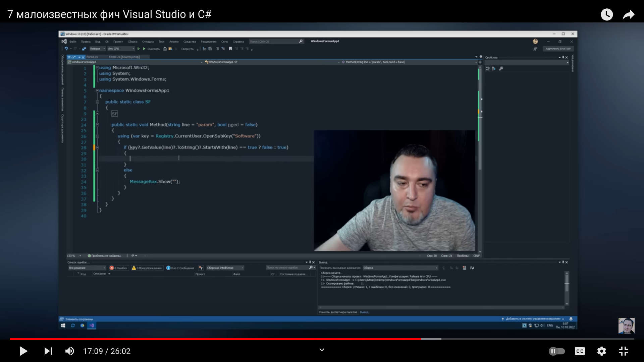Switch to the Form1.cs tab

(x=92, y=57)
